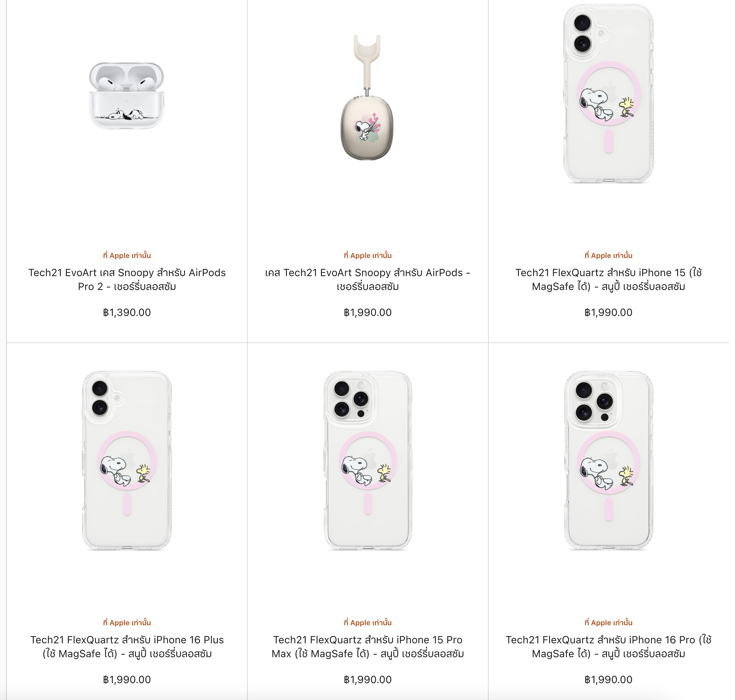Open the AirPods Max Snoopy case image
The image size is (735, 700).
(367, 97)
